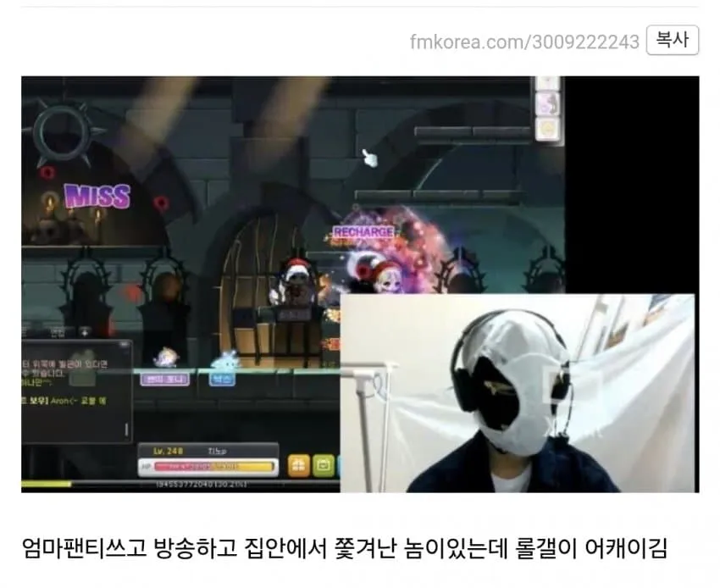720x588 pixels.
Task: Click the purple-haired pet sprite
Action: (x=166, y=357)
